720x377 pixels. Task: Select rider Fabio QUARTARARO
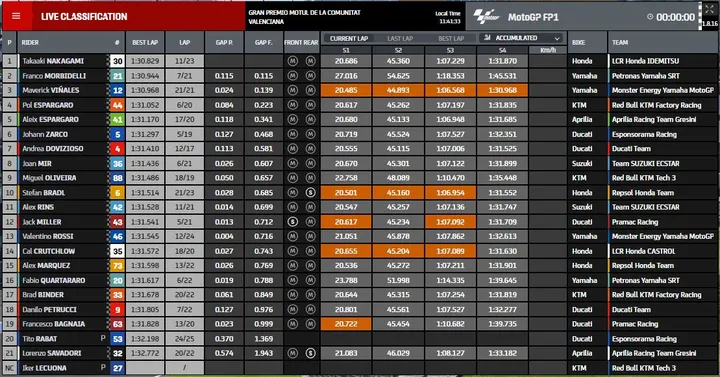click(53, 280)
